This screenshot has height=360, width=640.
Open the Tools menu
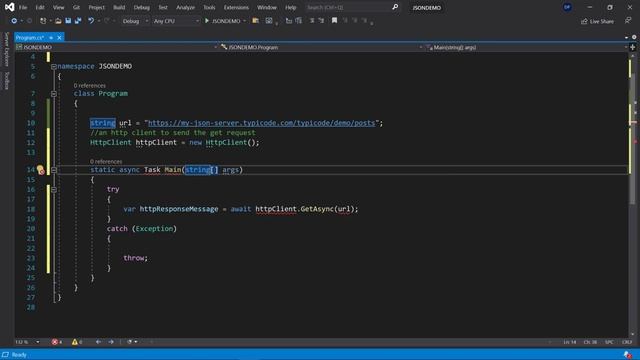click(209, 7)
